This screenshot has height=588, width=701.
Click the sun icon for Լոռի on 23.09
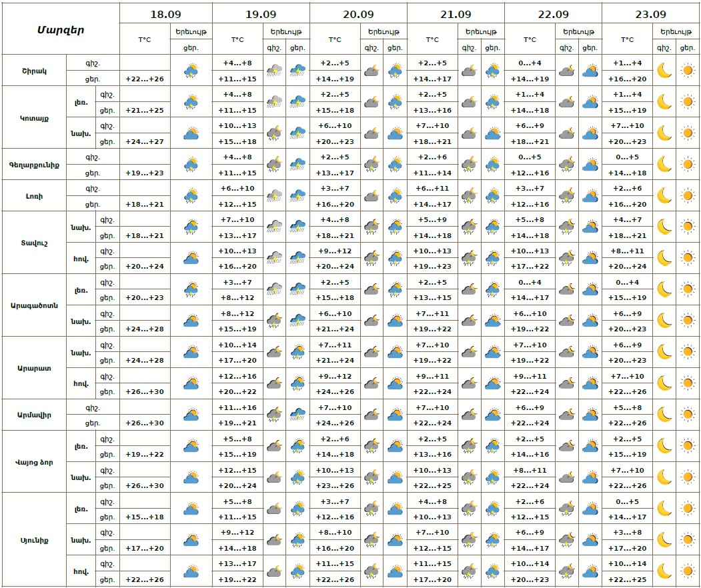(688, 195)
